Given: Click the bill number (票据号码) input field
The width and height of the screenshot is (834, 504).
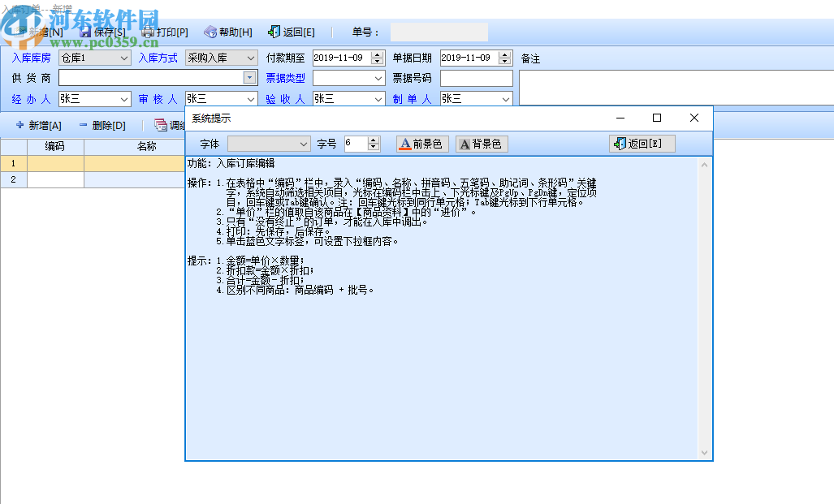Looking at the screenshot, I should pyautogui.click(x=477, y=78).
